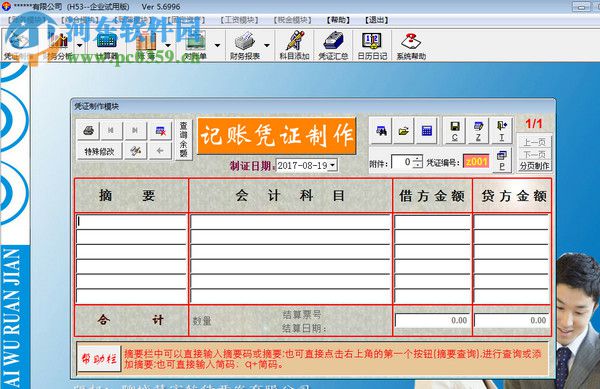Click the delete-row icon with the red X
600x389 pixels.
pos(160,130)
